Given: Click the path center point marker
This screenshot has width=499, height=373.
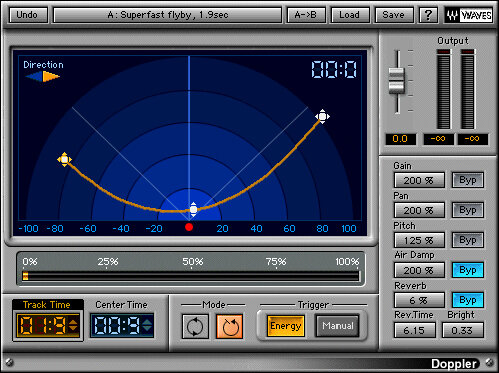Looking at the screenshot, I should 193,209.
